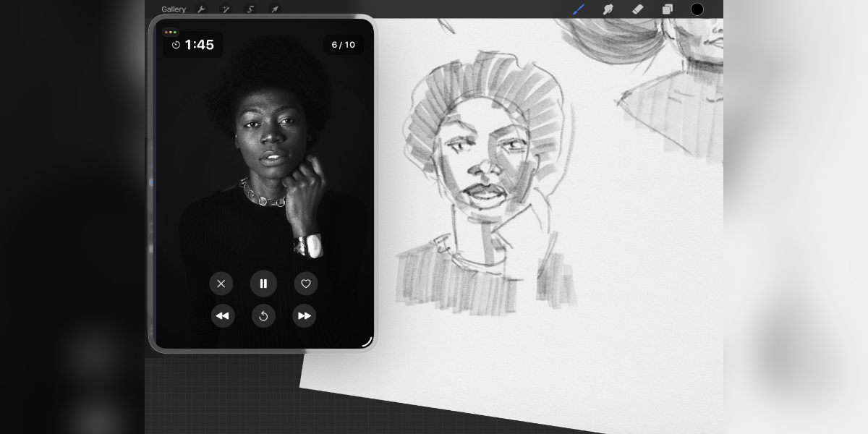Skip back to previous reference photo

(223, 316)
